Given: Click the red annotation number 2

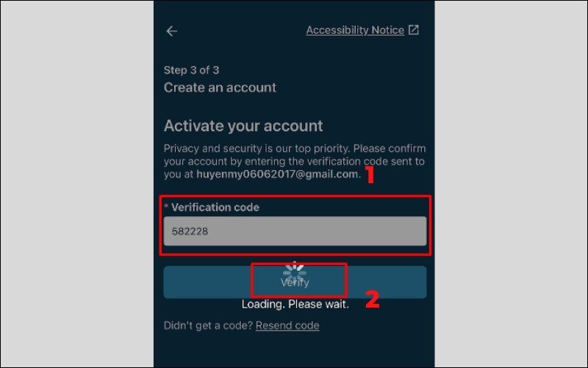Looking at the screenshot, I should [x=373, y=300].
